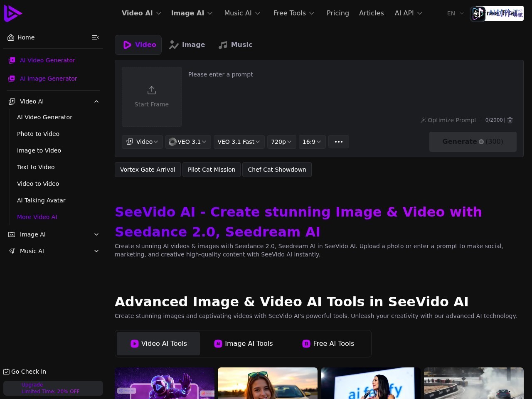Click the More Video AI link

(37, 217)
